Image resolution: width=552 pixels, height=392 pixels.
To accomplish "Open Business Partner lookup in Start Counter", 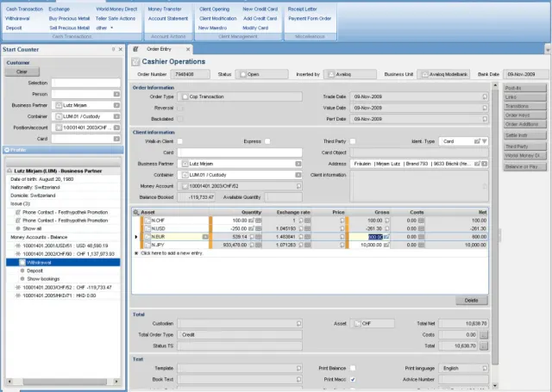I will 118,105.
